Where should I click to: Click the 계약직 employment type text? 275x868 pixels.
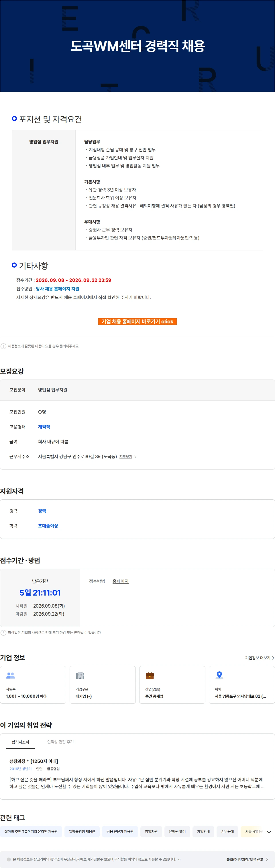point(44,427)
